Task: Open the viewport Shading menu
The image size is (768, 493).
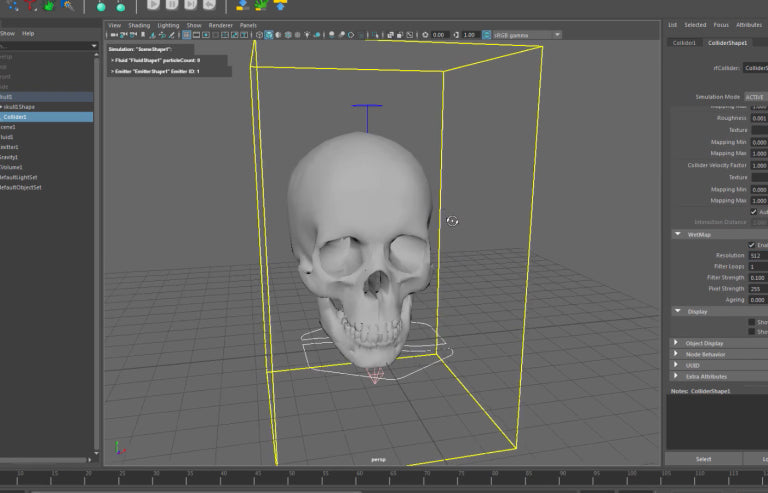Action: [139, 25]
